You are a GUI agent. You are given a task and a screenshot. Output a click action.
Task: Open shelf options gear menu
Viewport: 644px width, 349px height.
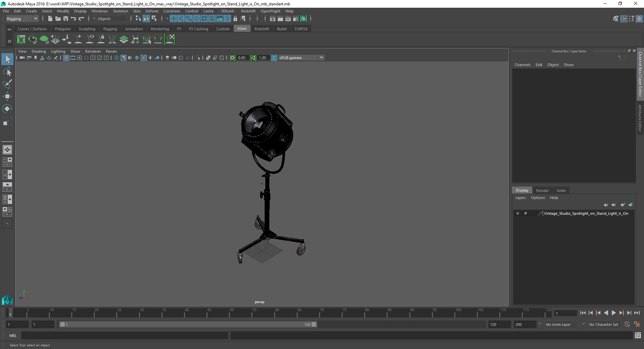9,41
